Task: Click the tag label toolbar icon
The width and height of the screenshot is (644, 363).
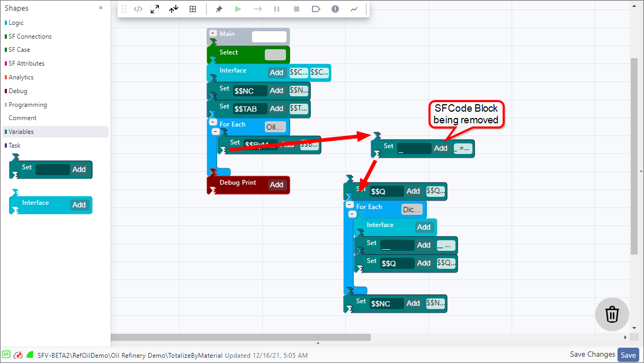Action: 316,9
